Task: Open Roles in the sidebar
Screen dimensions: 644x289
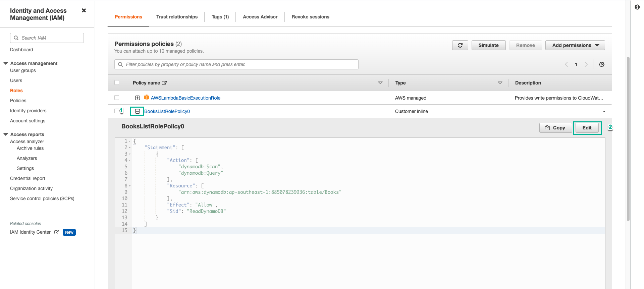Action: (16, 91)
